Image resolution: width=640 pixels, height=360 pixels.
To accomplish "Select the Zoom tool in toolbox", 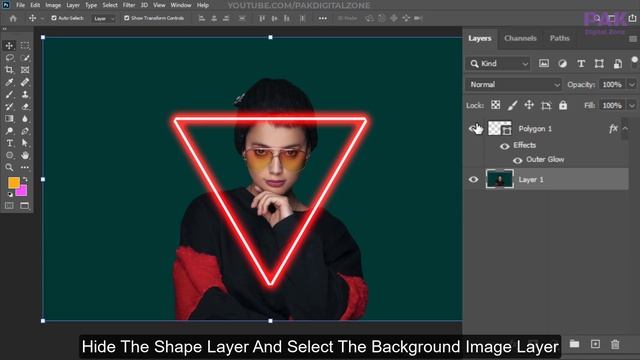I will [x=9, y=167].
